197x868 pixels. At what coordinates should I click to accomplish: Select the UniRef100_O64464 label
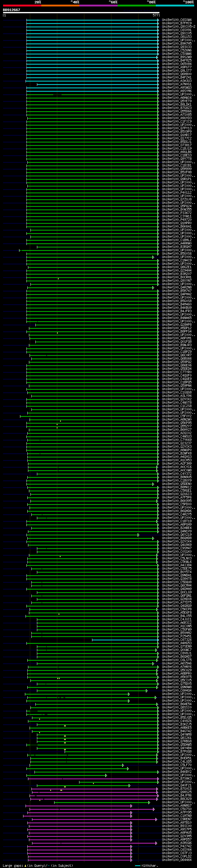point(177,860)
